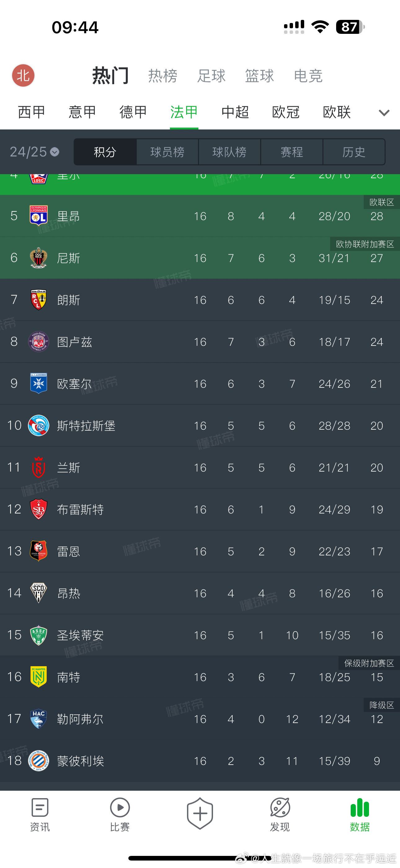Open the 数据 bar chart icon
This screenshot has height=868, width=400.
click(x=360, y=807)
